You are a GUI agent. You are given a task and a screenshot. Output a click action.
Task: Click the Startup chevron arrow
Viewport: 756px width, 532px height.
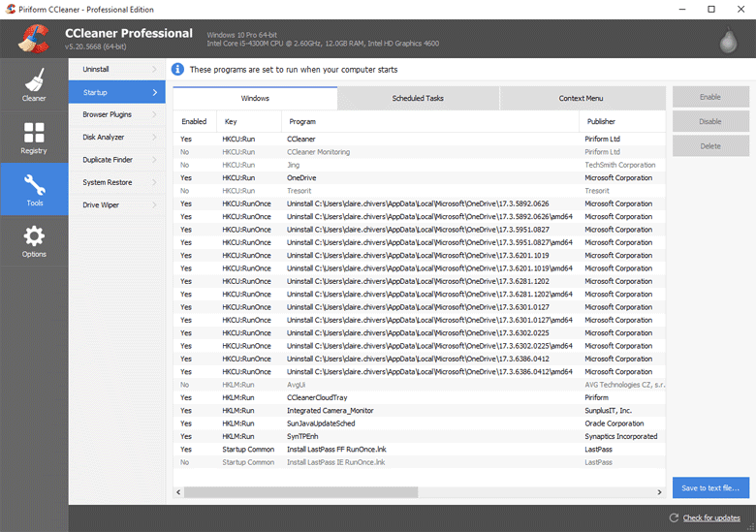pos(155,92)
